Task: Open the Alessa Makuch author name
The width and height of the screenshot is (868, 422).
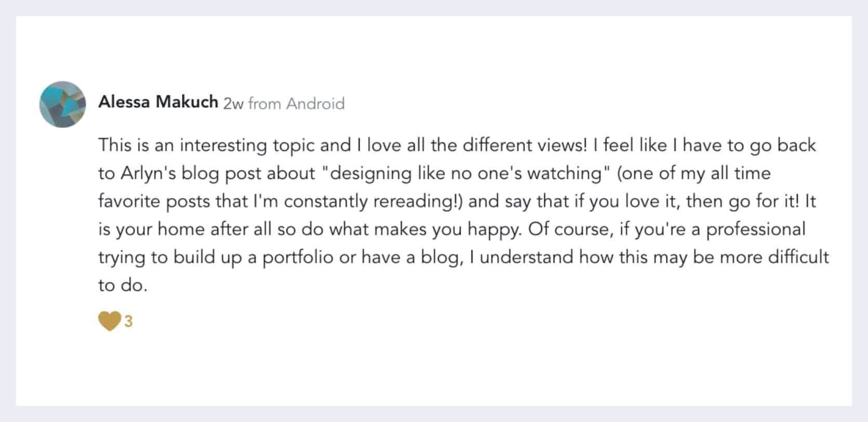Action: click(x=159, y=102)
